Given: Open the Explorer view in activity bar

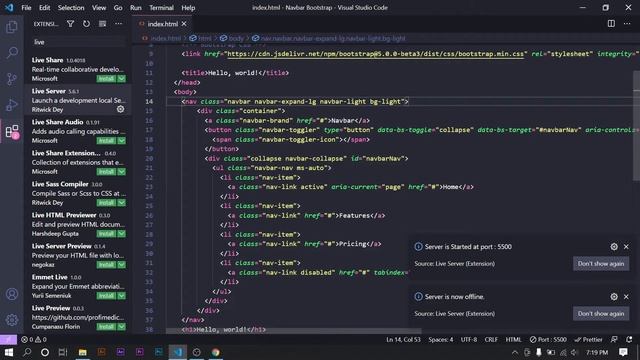Looking at the screenshot, I should tap(12, 27).
